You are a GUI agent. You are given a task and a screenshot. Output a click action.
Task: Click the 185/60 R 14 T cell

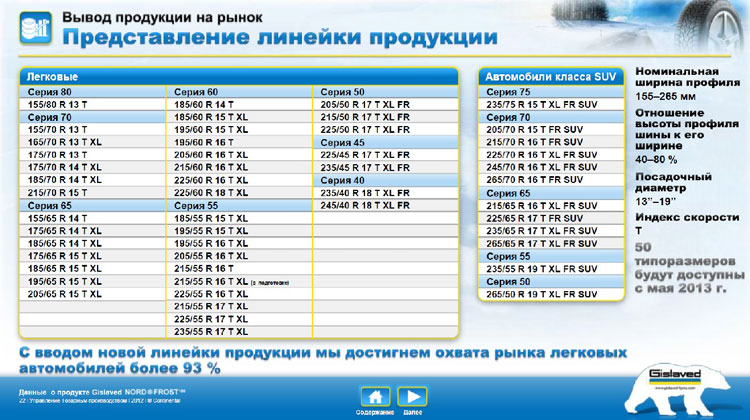pyautogui.click(x=239, y=104)
